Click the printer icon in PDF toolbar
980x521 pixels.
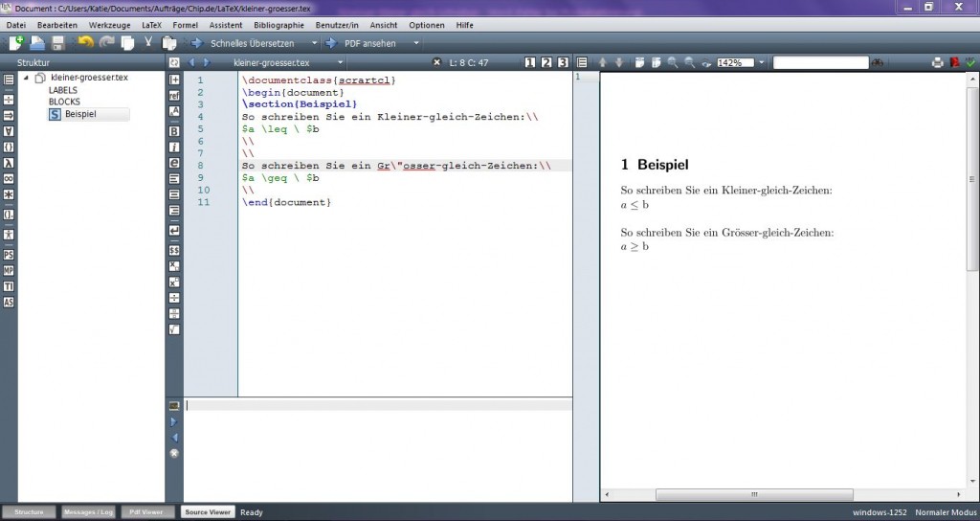(937, 62)
